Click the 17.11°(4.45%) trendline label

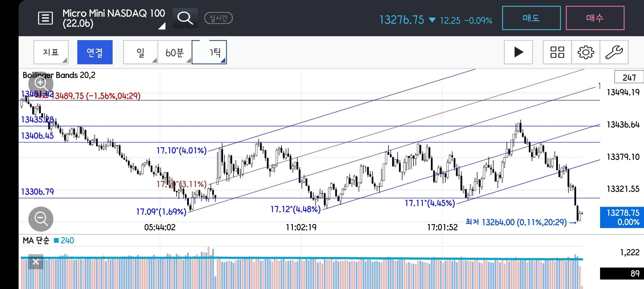pos(430,203)
